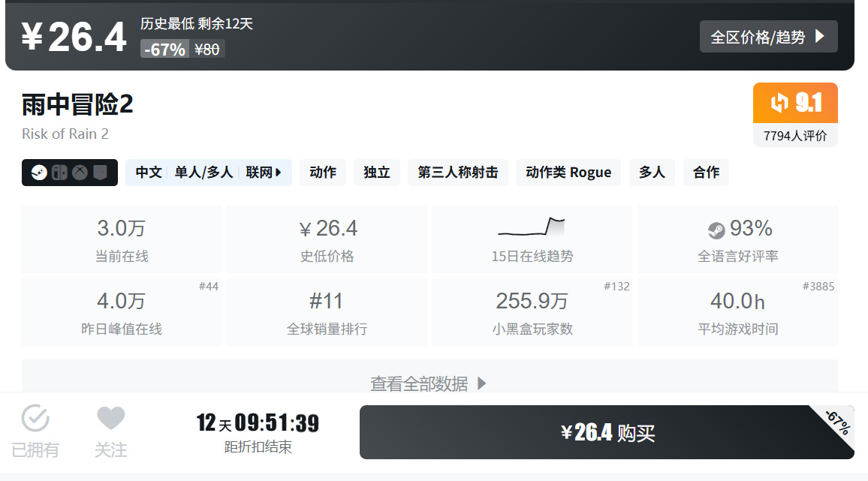This screenshot has height=481, width=868.
Task: Click the Xbox platform icon
Action: 80,173
